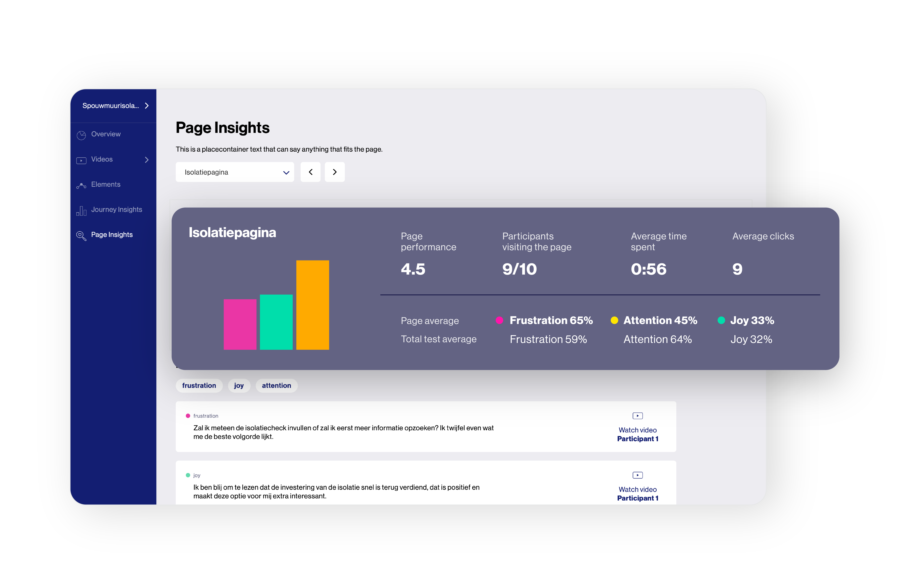Click the green dot beside Joy 33%
This screenshot has width=917, height=588.
721,321
